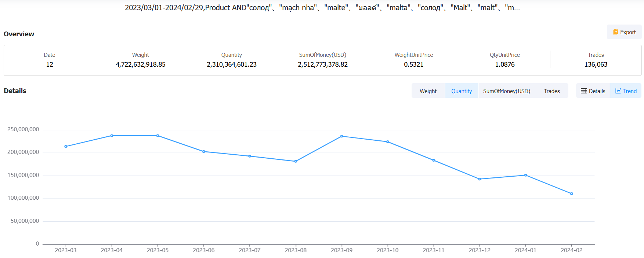Screen dimensions: 644x258
Task: Click the Trades count 136,063
Action: click(596, 64)
